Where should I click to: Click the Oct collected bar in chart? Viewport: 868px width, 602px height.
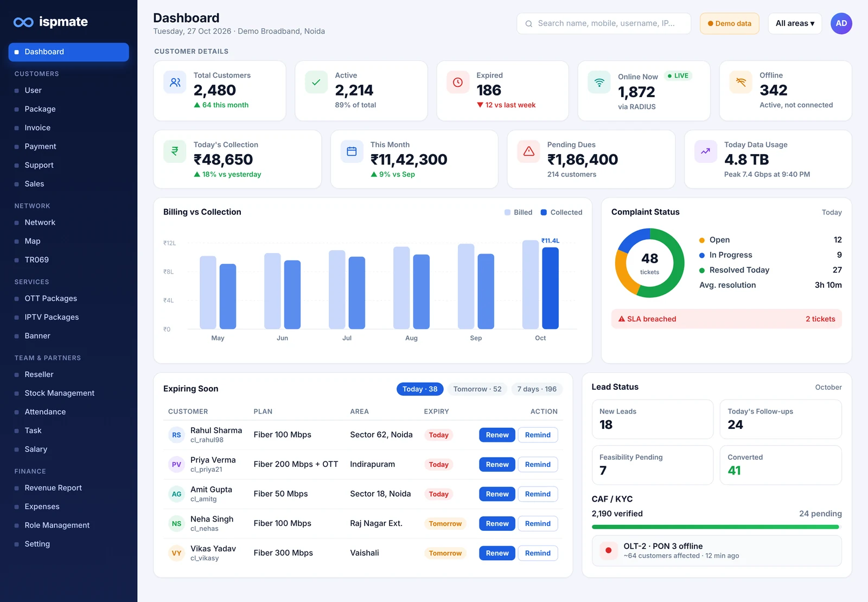tap(550, 288)
